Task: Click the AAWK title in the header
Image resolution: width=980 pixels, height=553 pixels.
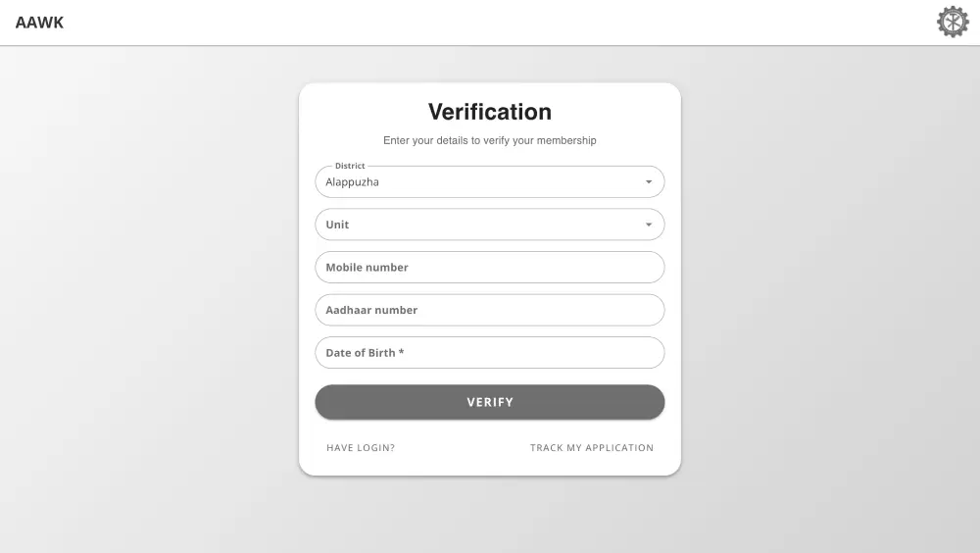Action: [39, 23]
